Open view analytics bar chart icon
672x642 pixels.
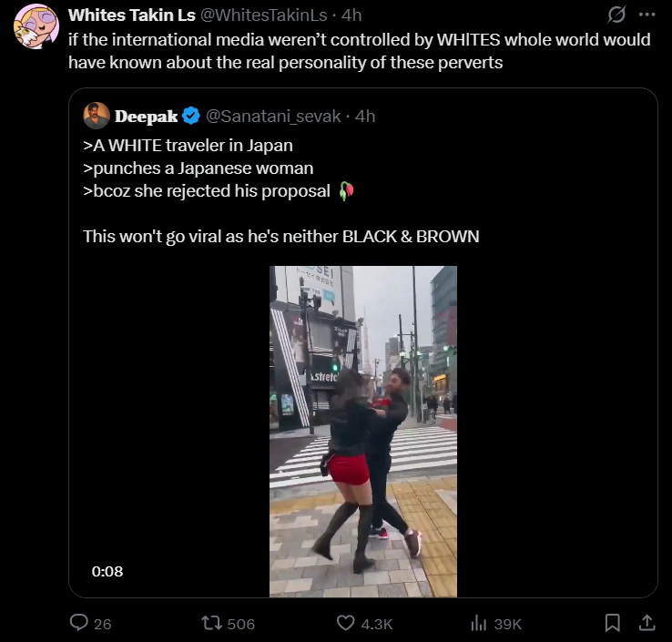click(479, 623)
